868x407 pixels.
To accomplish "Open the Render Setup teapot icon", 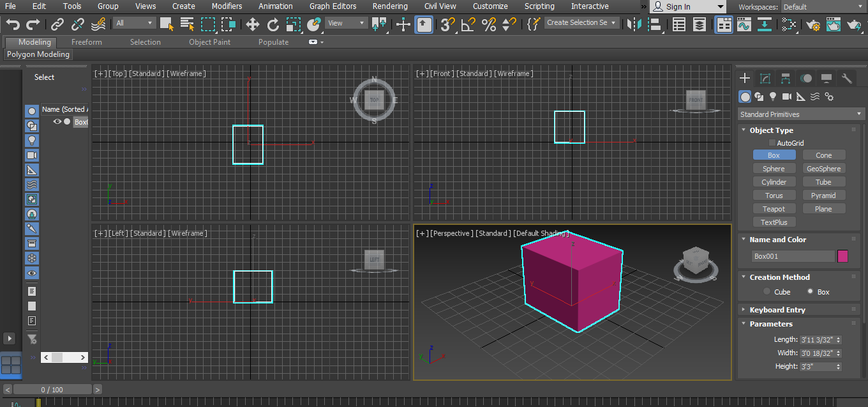I will pyautogui.click(x=813, y=25).
